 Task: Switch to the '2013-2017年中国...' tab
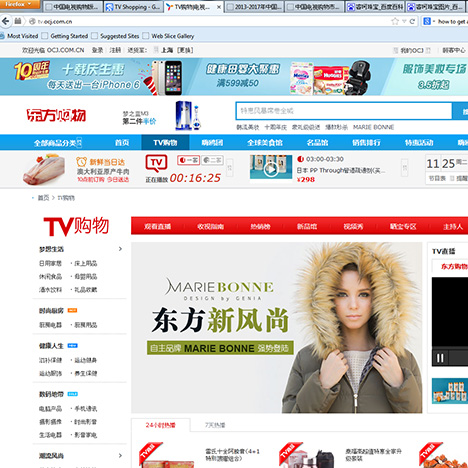point(254,7)
